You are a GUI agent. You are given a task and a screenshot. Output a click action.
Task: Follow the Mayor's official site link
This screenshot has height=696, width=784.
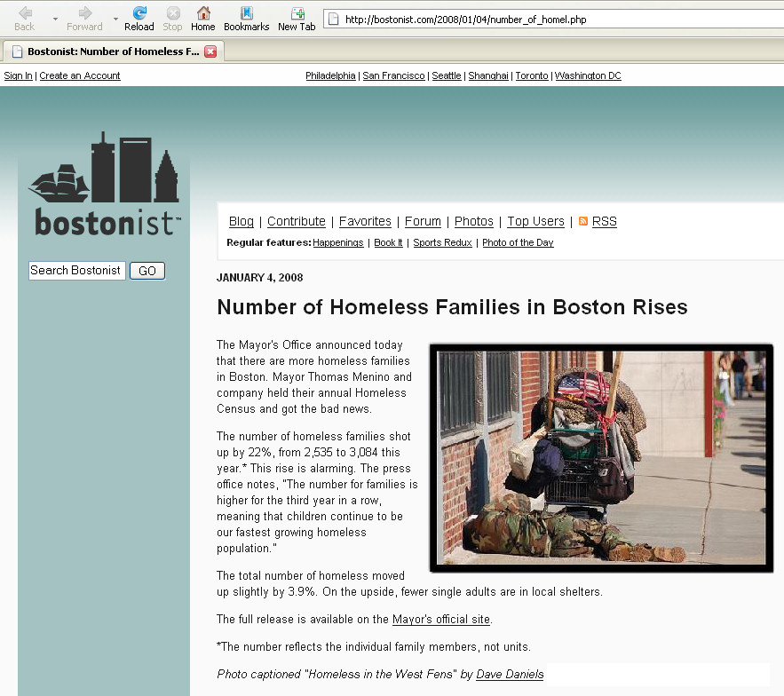pos(441,619)
